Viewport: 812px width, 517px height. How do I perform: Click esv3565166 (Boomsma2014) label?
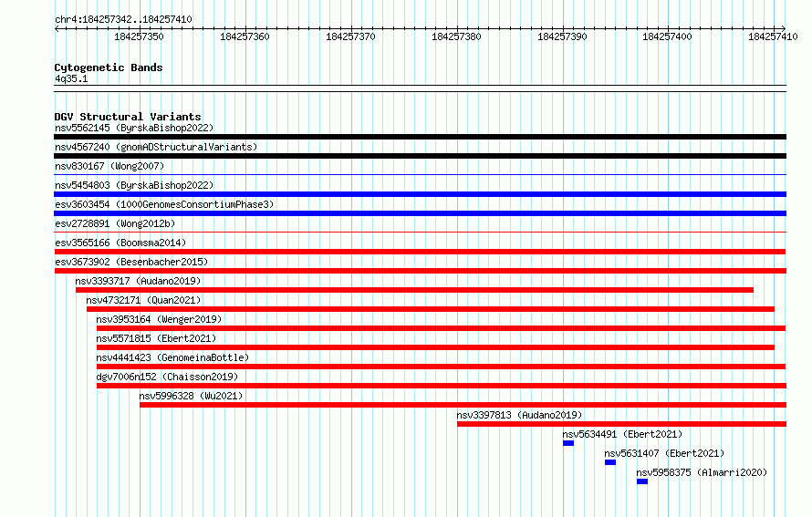click(120, 243)
